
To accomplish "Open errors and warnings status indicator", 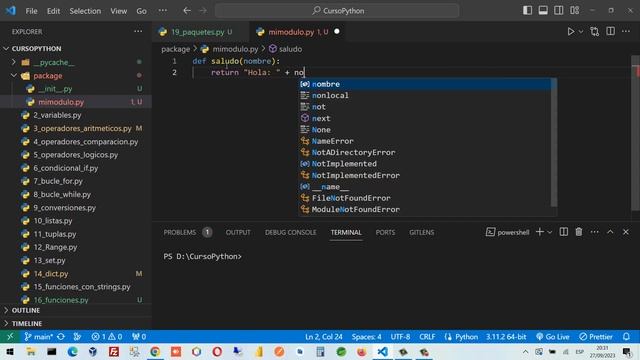I will pyautogui.click(x=107, y=337).
